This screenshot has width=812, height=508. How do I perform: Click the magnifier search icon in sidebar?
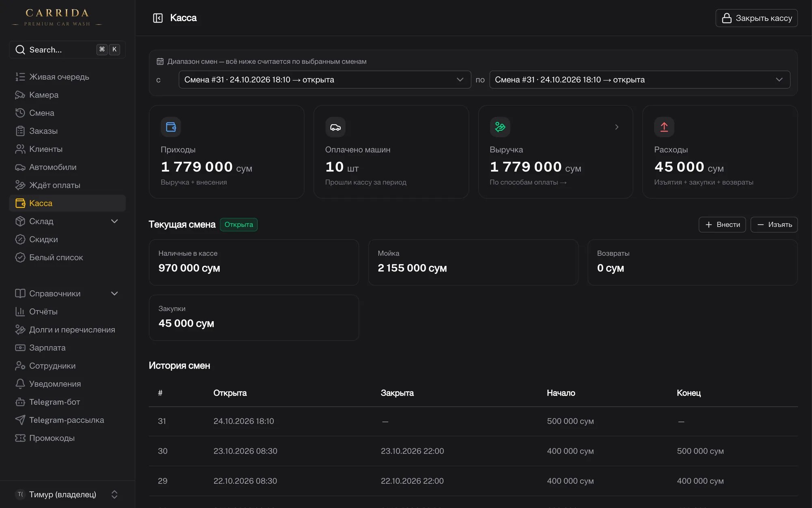click(x=20, y=50)
